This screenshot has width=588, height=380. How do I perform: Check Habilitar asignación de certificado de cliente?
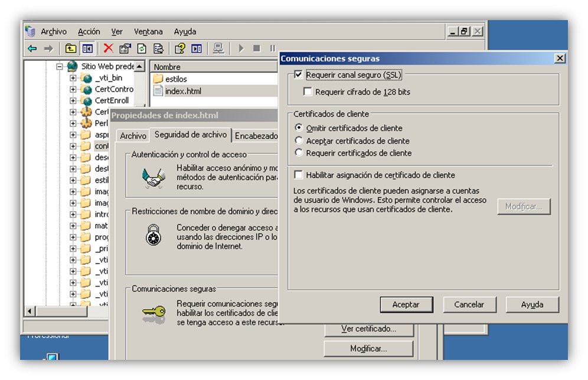[299, 174]
